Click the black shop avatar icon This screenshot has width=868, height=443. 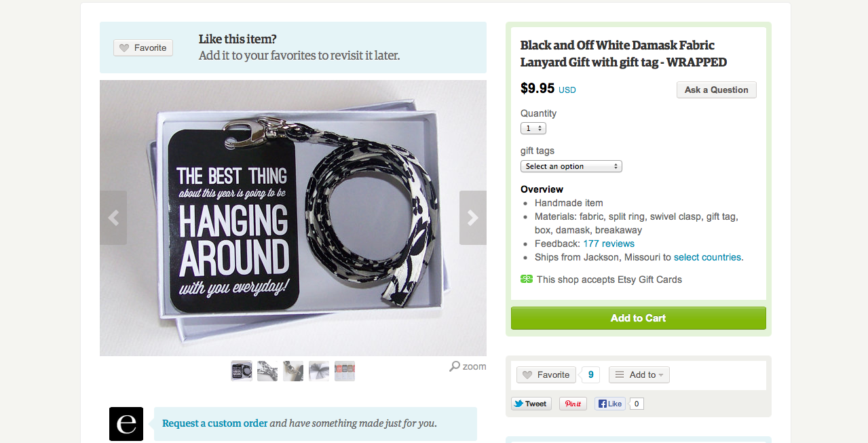(126, 424)
